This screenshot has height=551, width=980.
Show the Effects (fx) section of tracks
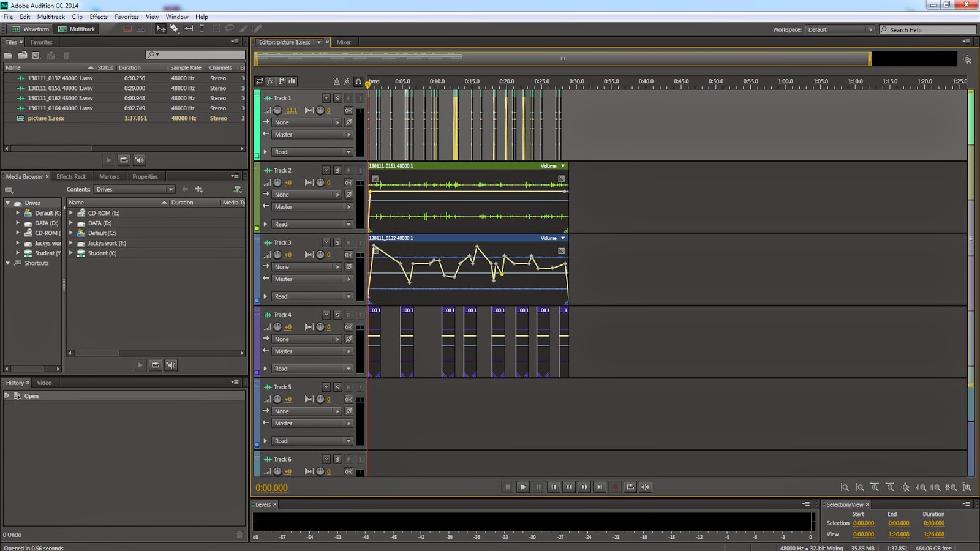click(x=270, y=81)
